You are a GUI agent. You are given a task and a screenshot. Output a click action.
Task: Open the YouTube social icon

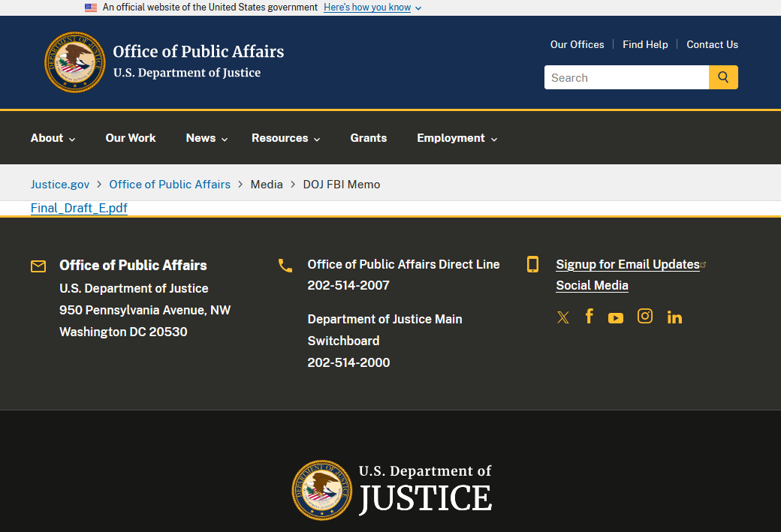pos(616,317)
